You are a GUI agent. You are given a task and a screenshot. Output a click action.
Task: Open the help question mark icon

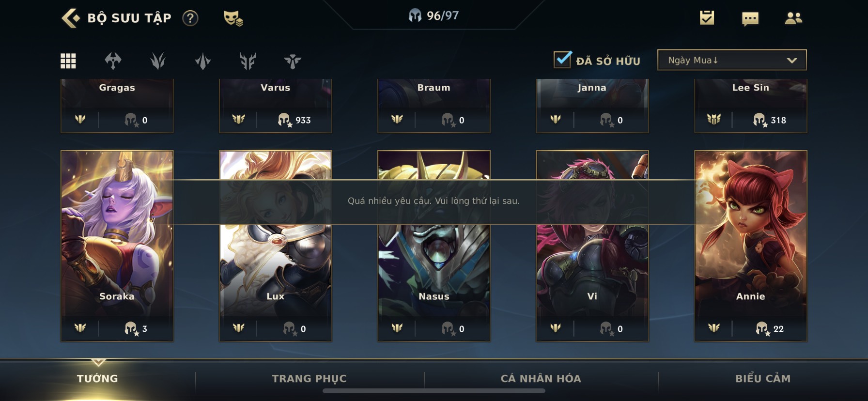click(190, 18)
